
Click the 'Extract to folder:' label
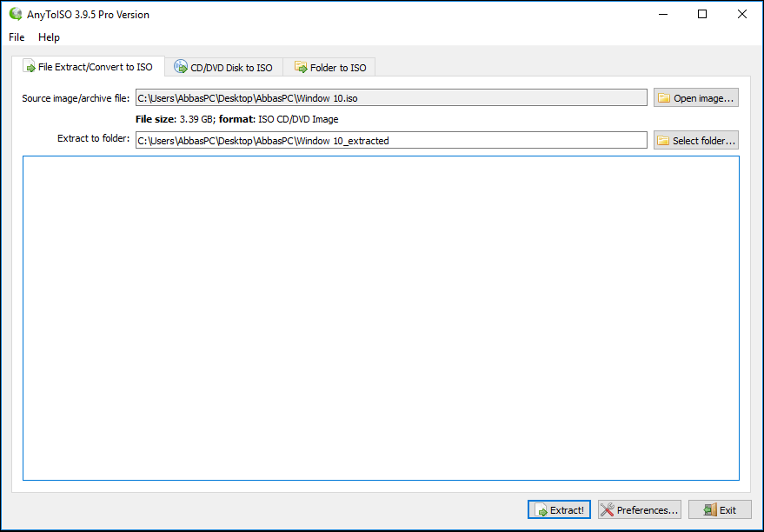point(94,138)
